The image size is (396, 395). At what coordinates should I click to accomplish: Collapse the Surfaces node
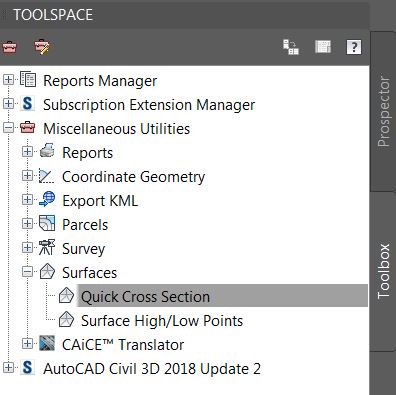click(x=27, y=272)
